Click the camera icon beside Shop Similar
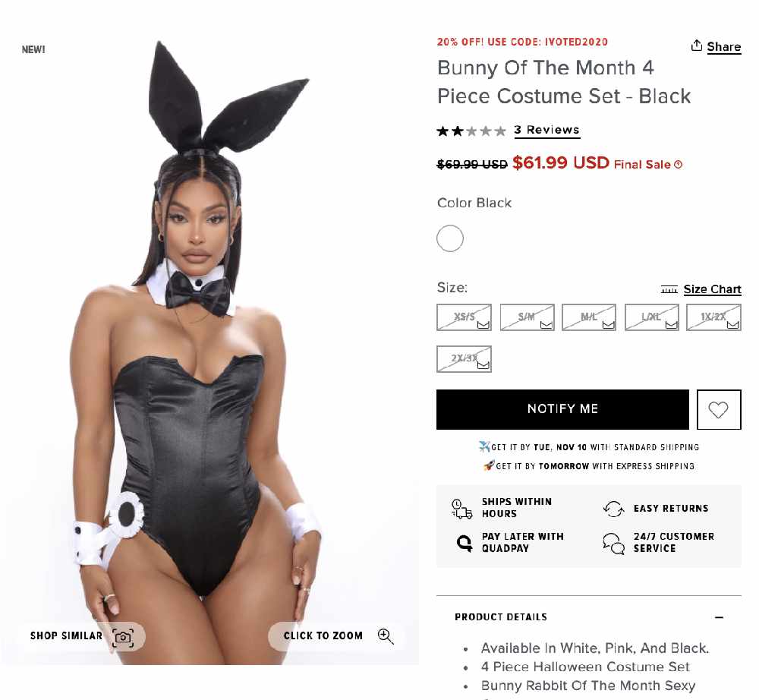The height and width of the screenshot is (700, 759). coord(123,636)
